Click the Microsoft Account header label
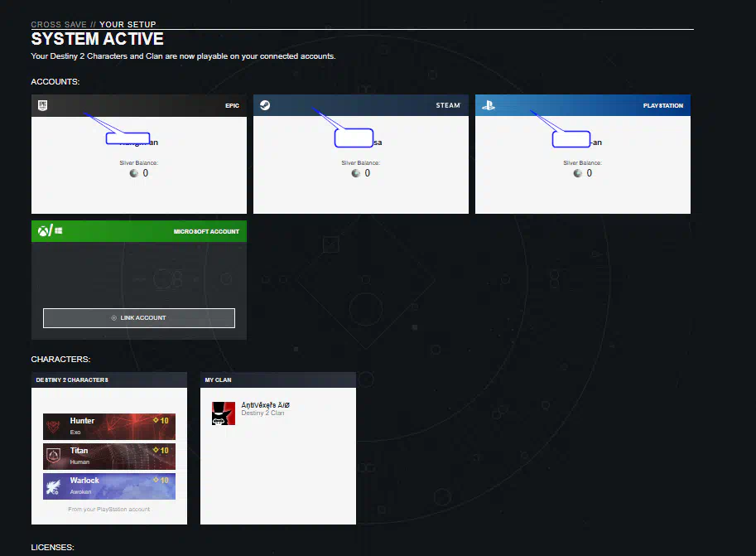The width and height of the screenshot is (756, 556). tap(206, 231)
